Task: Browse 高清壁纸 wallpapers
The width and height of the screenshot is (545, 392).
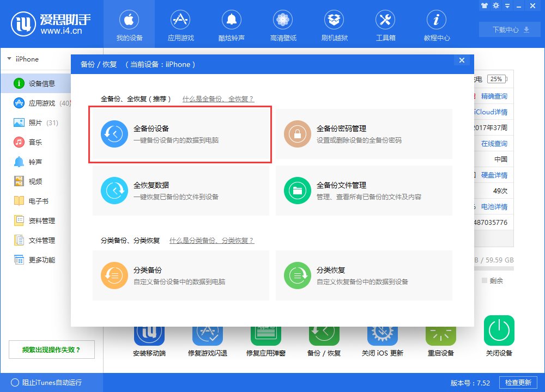Action: click(x=283, y=24)
